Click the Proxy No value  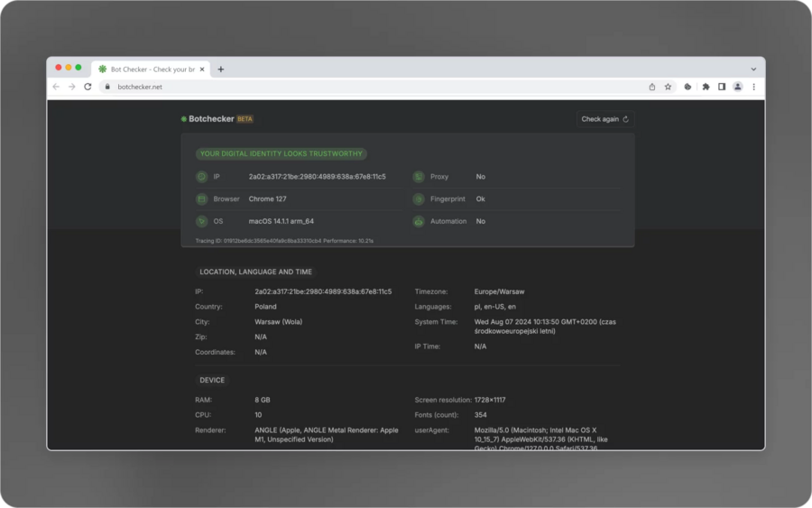(x=481, y=177)
